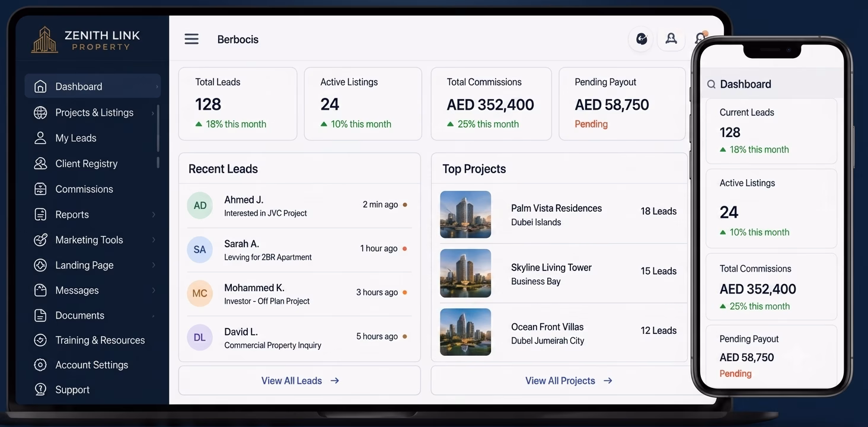This screenshot has height=427, width=868.
Task: Click the Support headset icon
Action: point(40,390)
